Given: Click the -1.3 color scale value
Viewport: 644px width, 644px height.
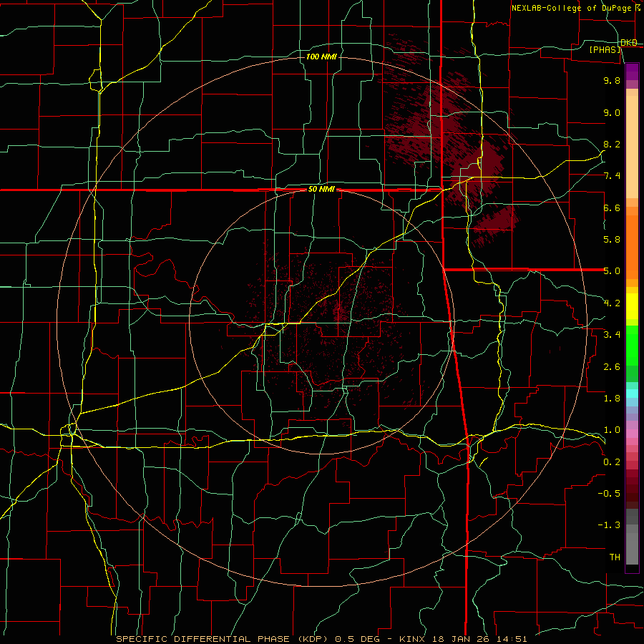Looking at the screenshot, I should [609, 525].
